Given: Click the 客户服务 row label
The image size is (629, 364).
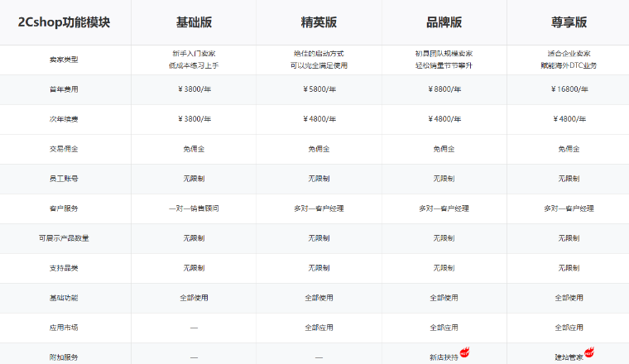Looking at the screenshot, I should tap(64, 208).
